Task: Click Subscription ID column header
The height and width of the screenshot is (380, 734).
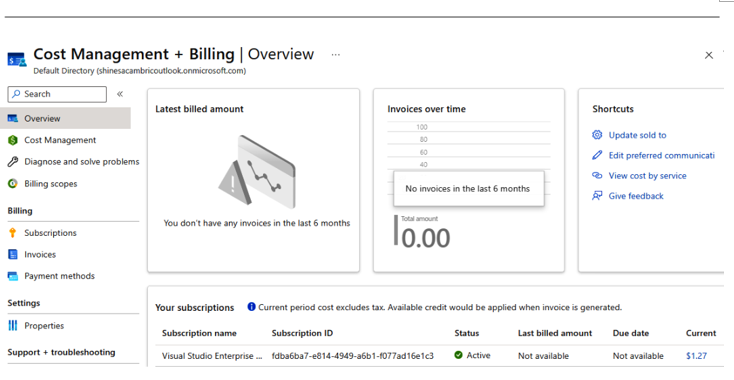Action: 302,333
